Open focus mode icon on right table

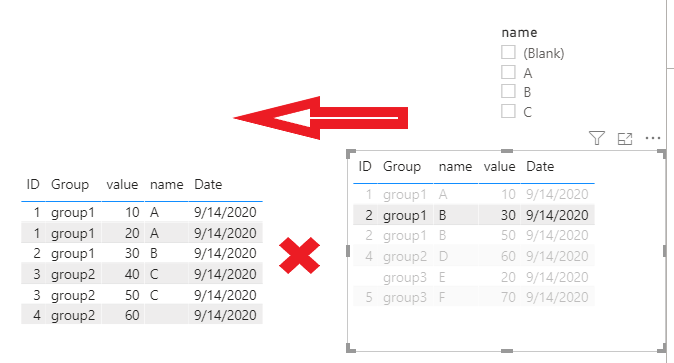625,138
